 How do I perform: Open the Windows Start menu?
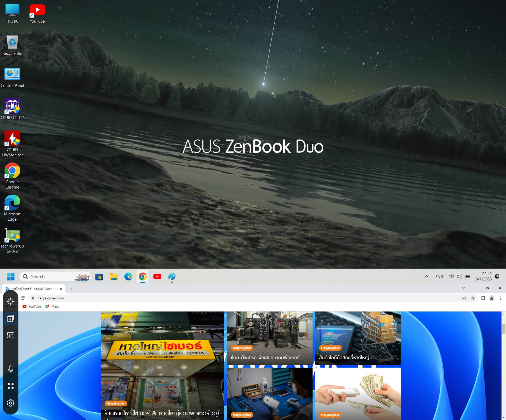click(11, 276)
